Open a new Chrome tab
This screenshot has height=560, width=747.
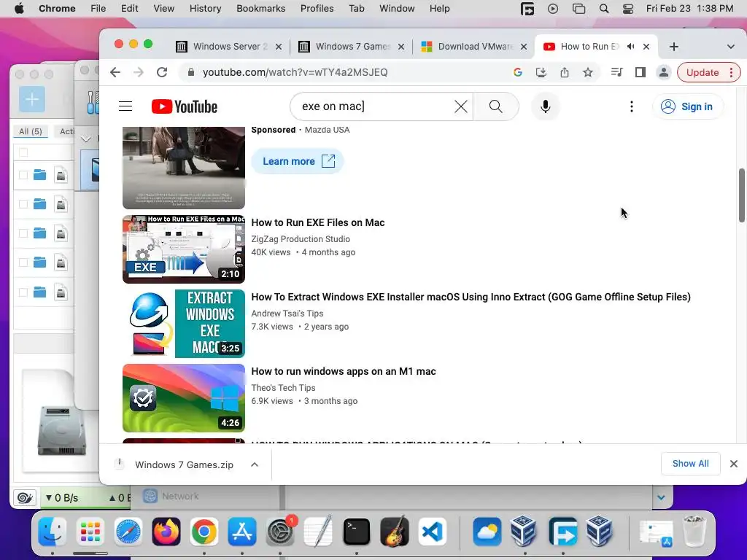[x=673, y=47]
